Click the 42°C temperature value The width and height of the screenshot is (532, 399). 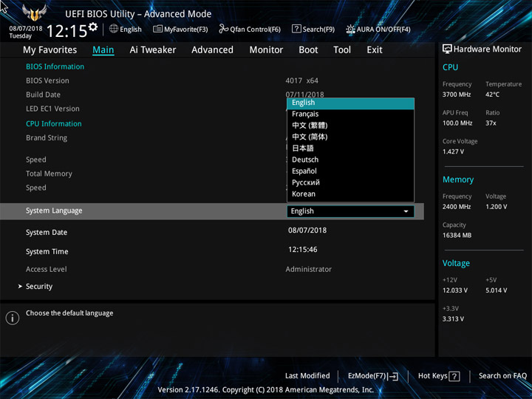click(x=492, y=95)
